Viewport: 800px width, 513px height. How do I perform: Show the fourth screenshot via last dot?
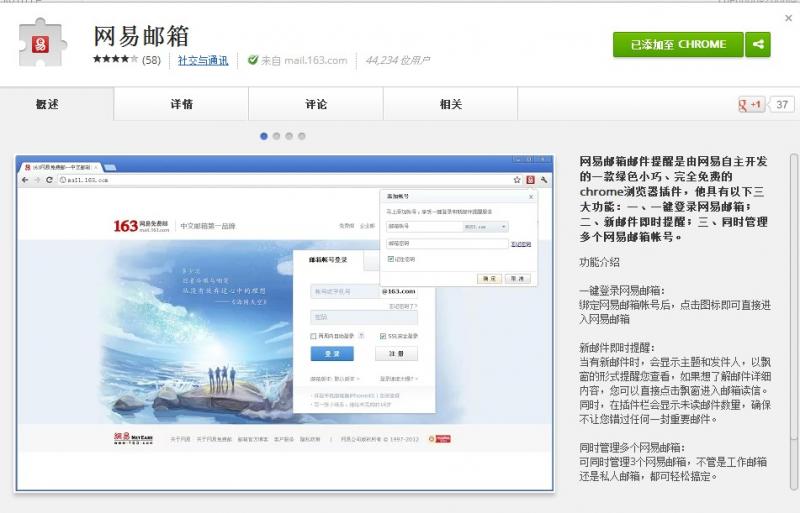pos(302,136)
